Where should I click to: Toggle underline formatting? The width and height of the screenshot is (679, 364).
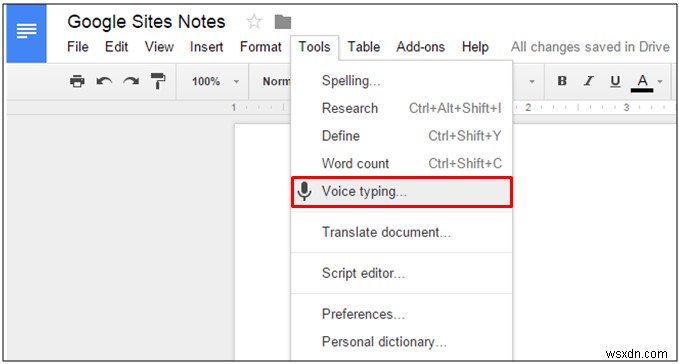[x=615, y=81]
